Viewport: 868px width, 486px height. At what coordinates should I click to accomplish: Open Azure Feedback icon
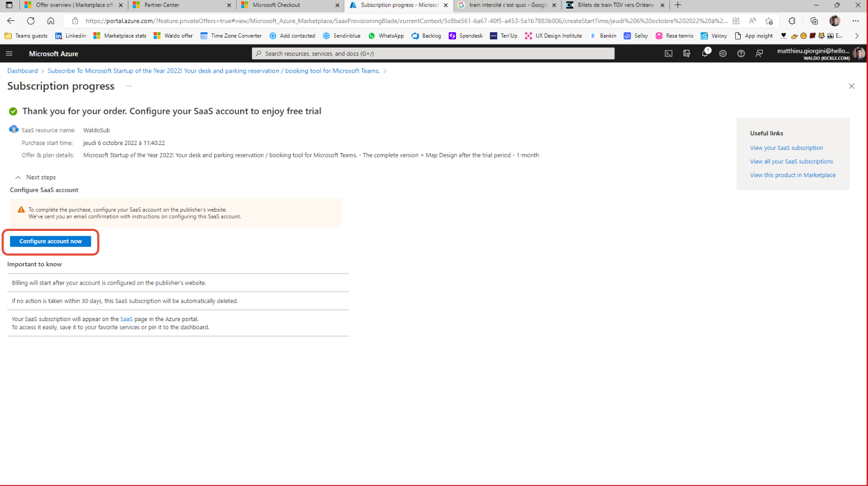click(759, 54)
